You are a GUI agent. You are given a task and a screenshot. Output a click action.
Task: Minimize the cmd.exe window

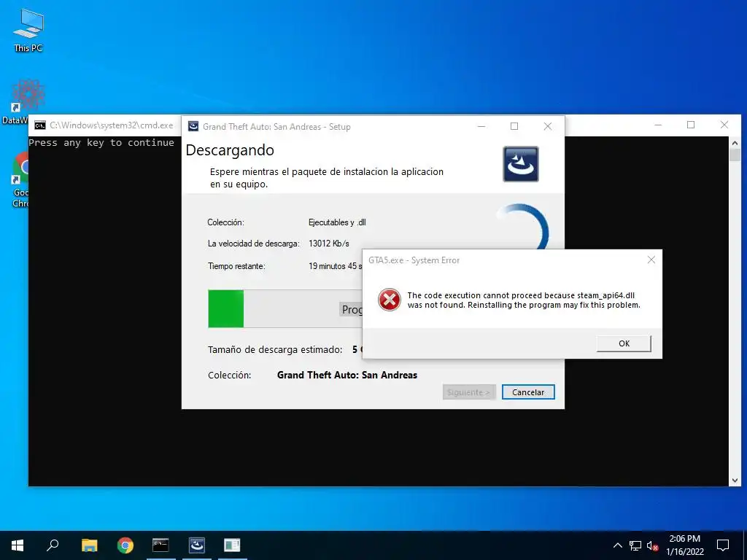[658, 125]
